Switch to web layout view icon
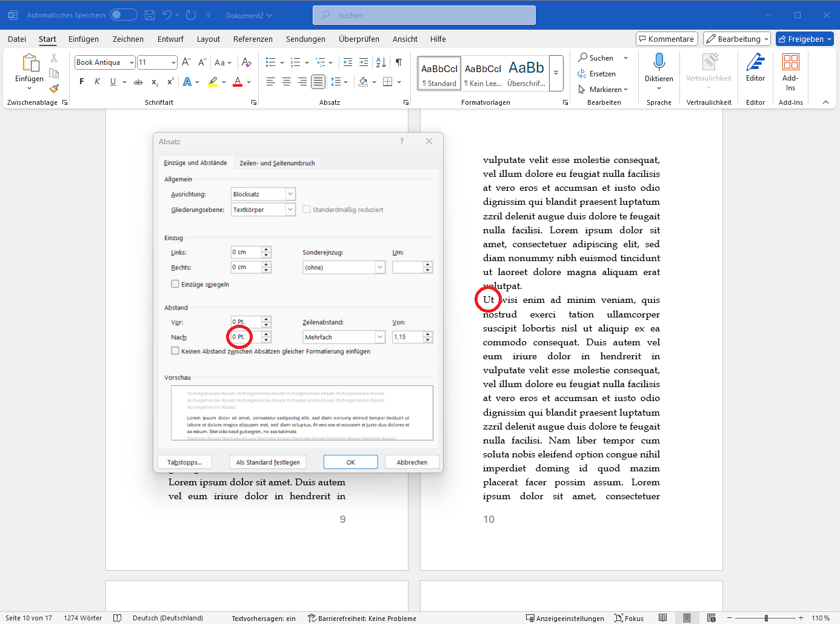840x624 pixels. (x=712, y=618)
